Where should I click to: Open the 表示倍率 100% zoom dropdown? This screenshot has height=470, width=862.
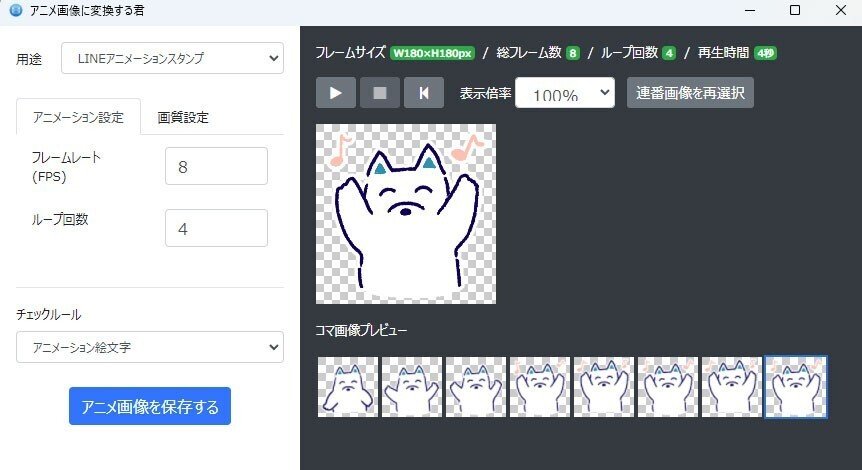pyautogui.click(x=565, y=93)
